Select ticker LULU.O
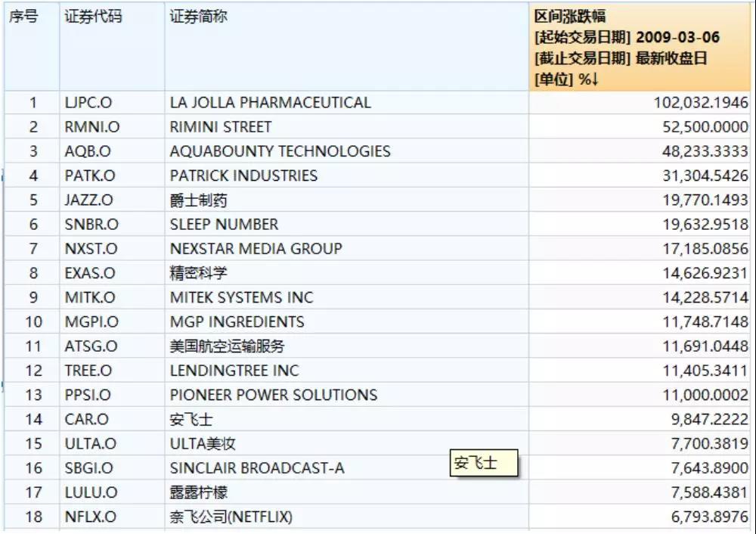The image size is (756, 534). click(91, 492)
